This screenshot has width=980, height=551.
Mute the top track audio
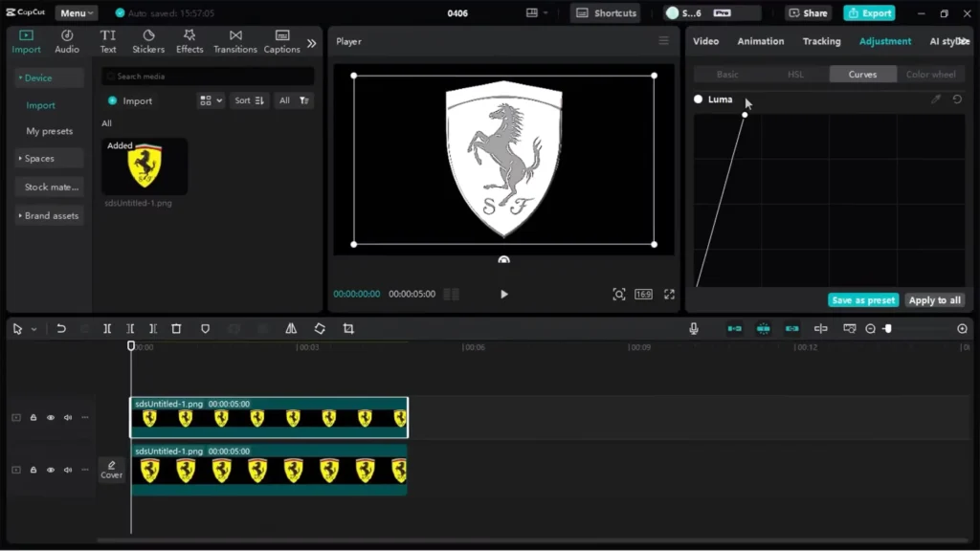[x=68, y=417]
